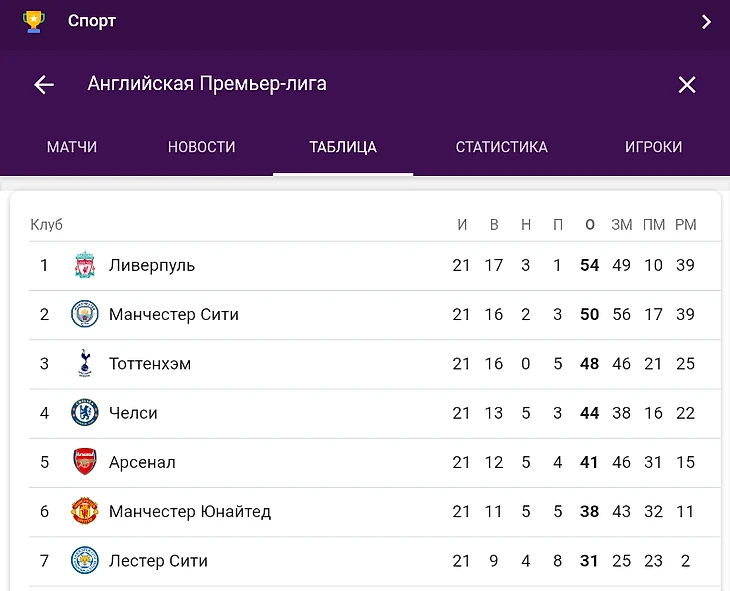Click the Tottenham cockerel crest
Screen dimensions: 730x591
coord(85,363)
